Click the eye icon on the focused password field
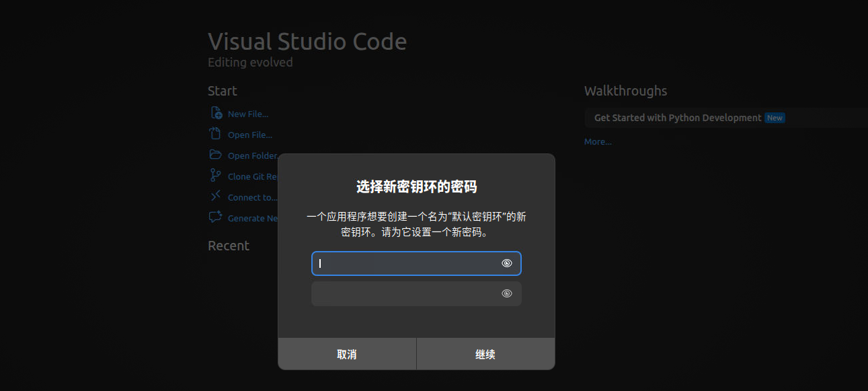This screenshot has width=868, height=391. 506,263
